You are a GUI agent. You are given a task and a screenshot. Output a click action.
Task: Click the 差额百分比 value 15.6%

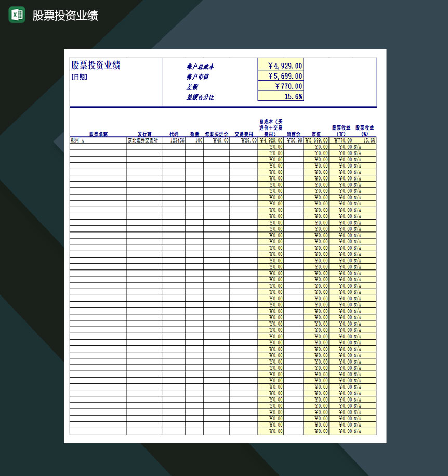point(282,97)
